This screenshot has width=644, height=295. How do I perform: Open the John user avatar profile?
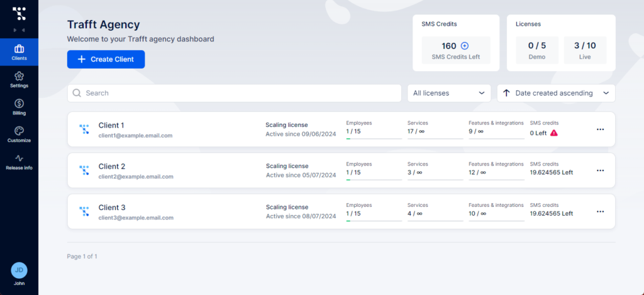(x=19, y=270)
